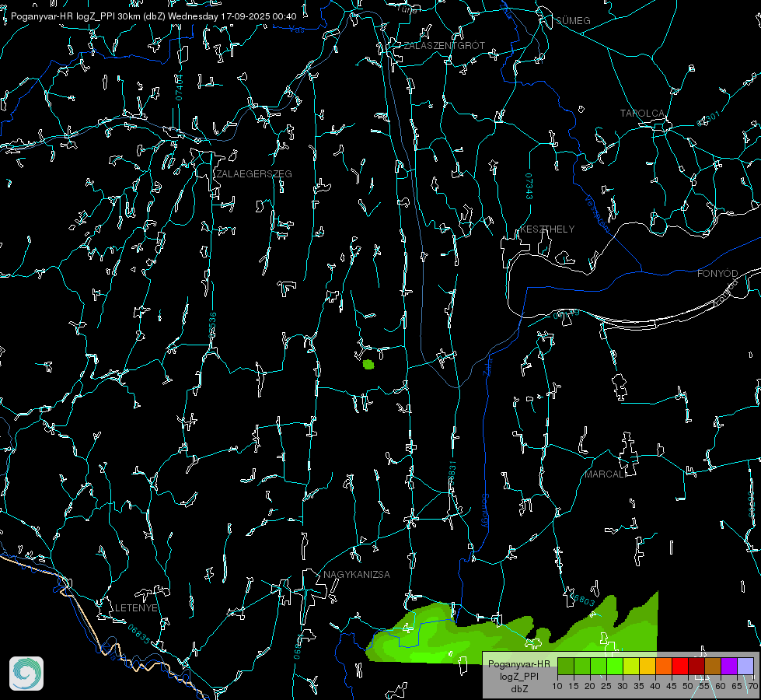Click the 65-70 dBZ light blue swatch
Viewport: 761px width, 700px height.
pos(745,667)
